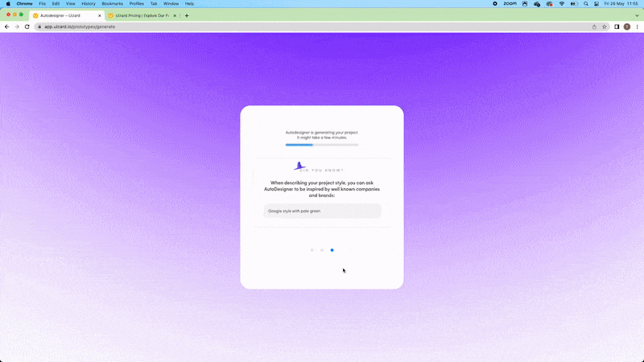
Task: Open the Help menu
Action: [189, 4]
